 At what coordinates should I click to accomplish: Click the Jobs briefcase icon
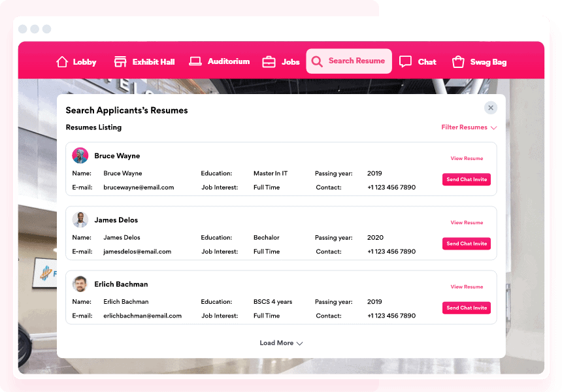click(269, 62)
